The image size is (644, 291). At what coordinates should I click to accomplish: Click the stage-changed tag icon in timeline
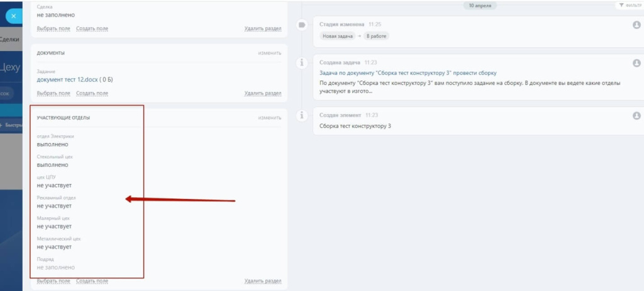pyautogui.click(x=302, y=25)
